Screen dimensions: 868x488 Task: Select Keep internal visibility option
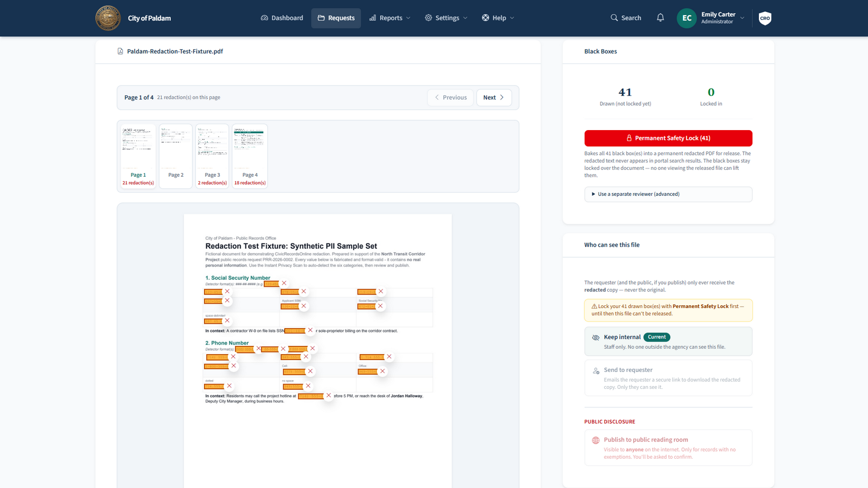point(668,342)
